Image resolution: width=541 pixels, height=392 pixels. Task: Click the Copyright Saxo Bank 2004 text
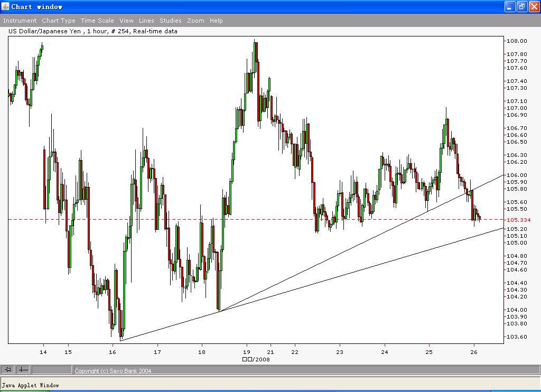(113, 371)
